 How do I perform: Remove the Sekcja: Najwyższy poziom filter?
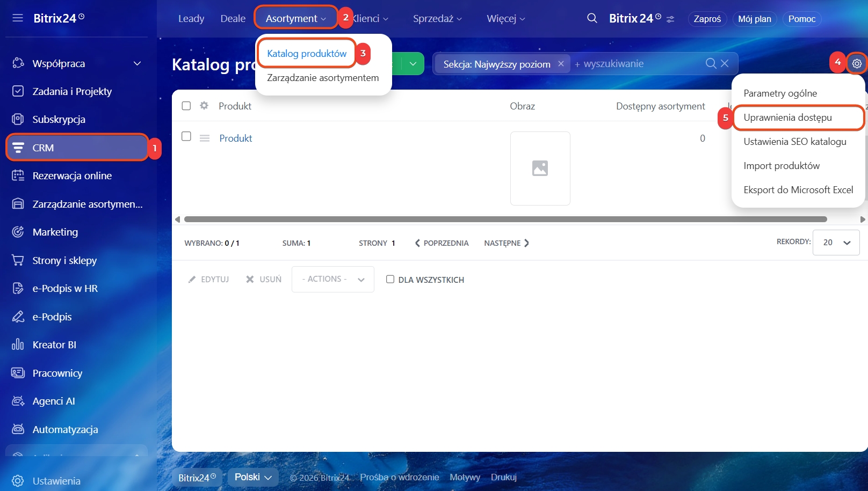click(561, 63)
